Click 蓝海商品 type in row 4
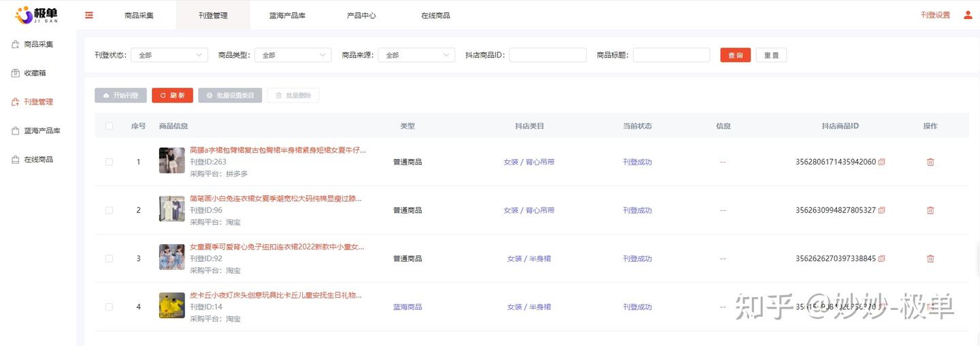Image resolution: width=980 pixels, height=346 pixels. (407, 307)
